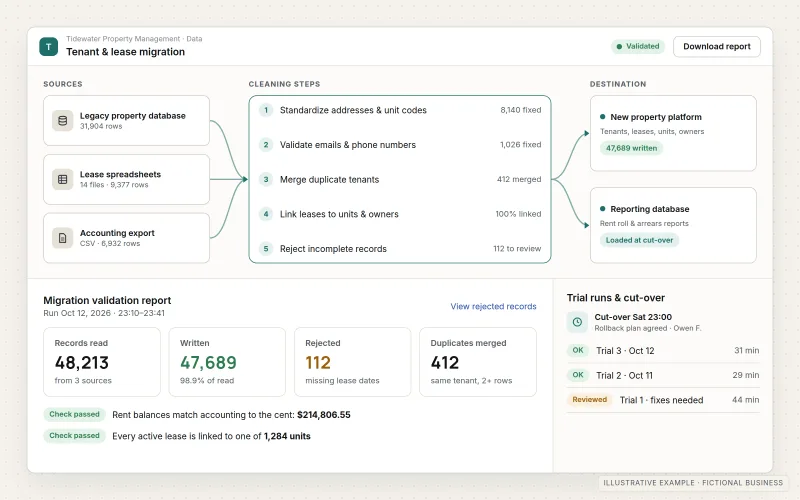Open the New property platform destination
The image size is (800, 500).
(673, 133)
